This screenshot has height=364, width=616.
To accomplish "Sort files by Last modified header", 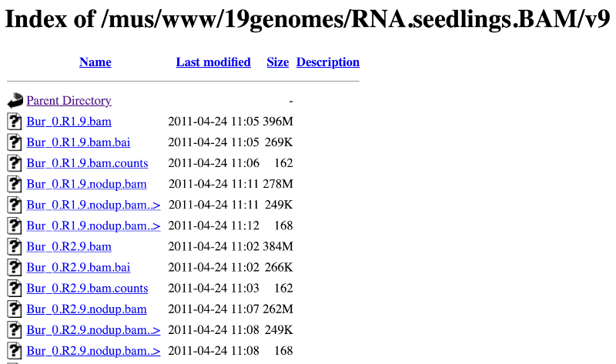I will click(x=213, y=62).
